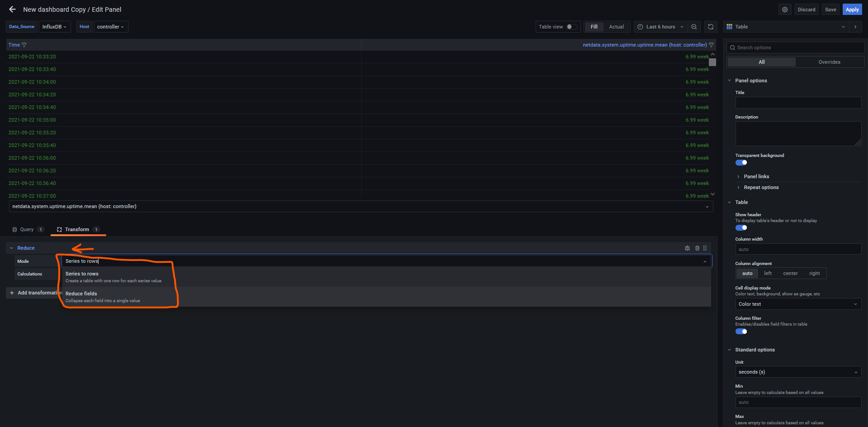This screenshot has width=868, height=427.
Task: Expand the Panel links section
Action: pyautogui.click(x=756, y=176)
